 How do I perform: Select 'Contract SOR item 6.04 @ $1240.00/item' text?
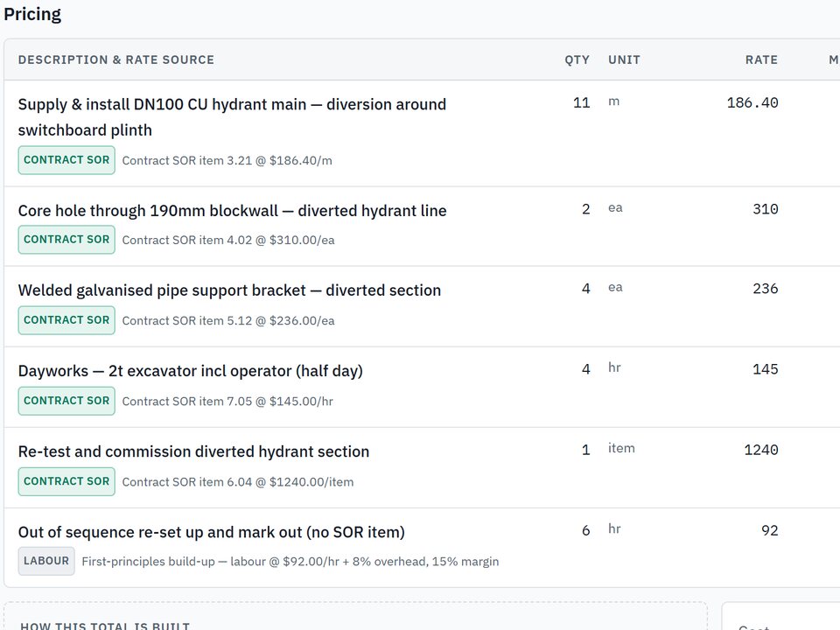click(238, 482)
